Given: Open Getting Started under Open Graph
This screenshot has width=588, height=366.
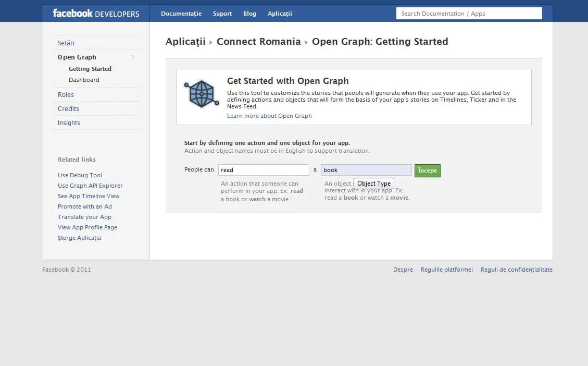Looking at the screenshot, I should coord(90,69).
